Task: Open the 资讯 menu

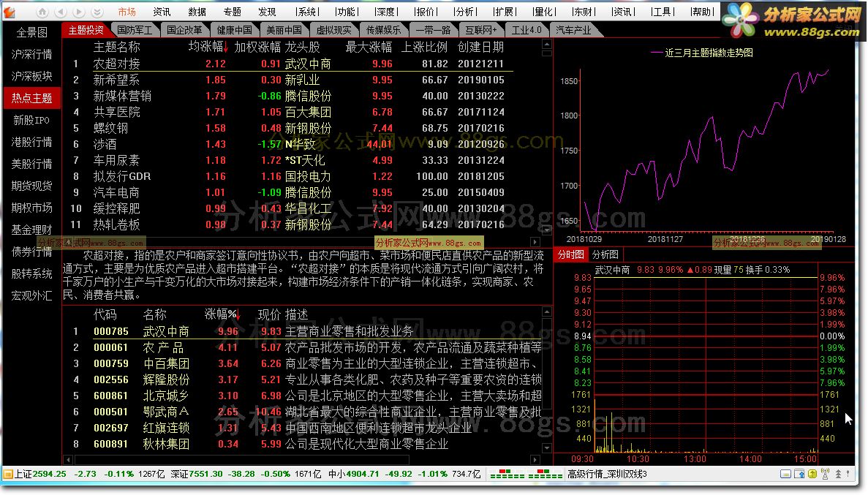Action: tap(162, 12)
